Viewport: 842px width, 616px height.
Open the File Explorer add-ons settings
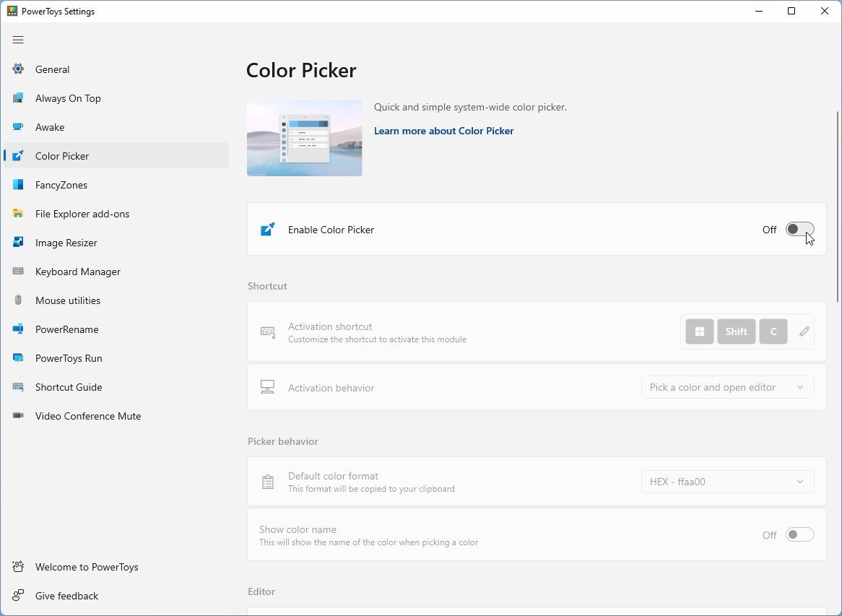[82, 214]
